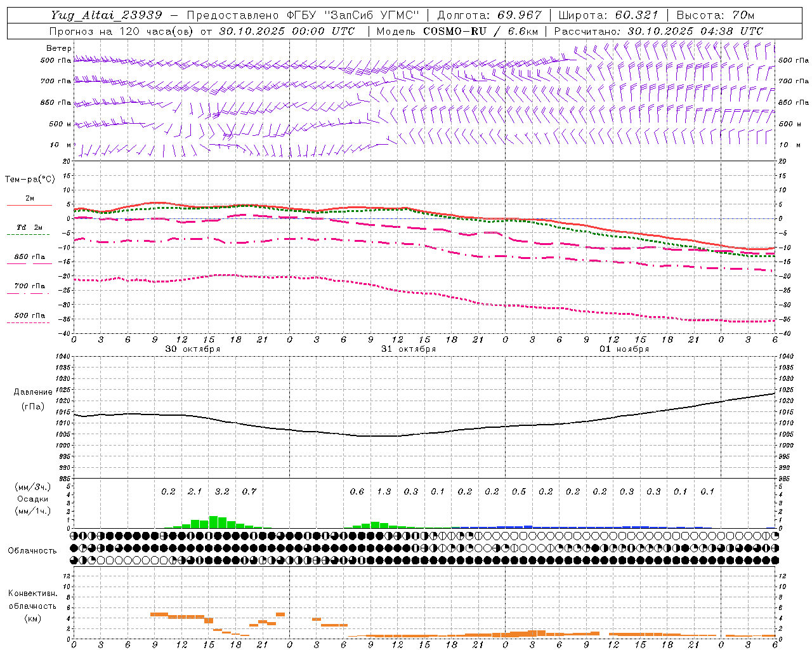Click the Конвективн. облачность label
Image resolution: width=812 pixels, height=650 pixels.
(32, 600)
